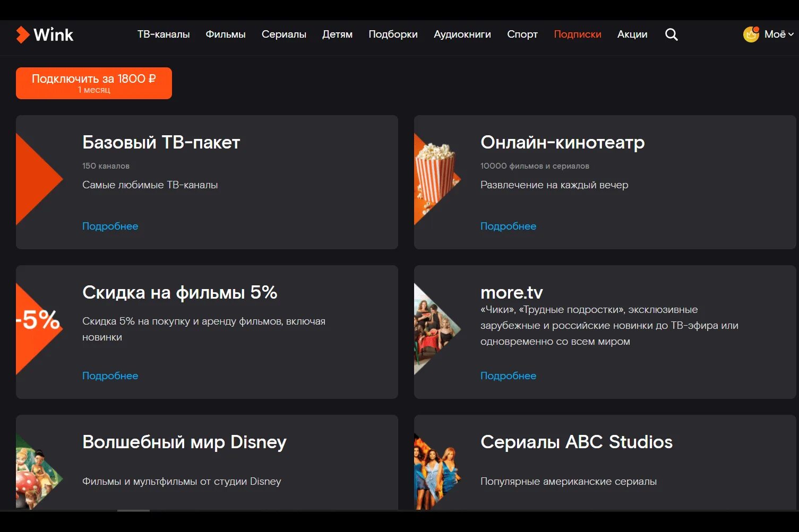Click the popcorn image of Онлайн-кинотеатр

436,179
